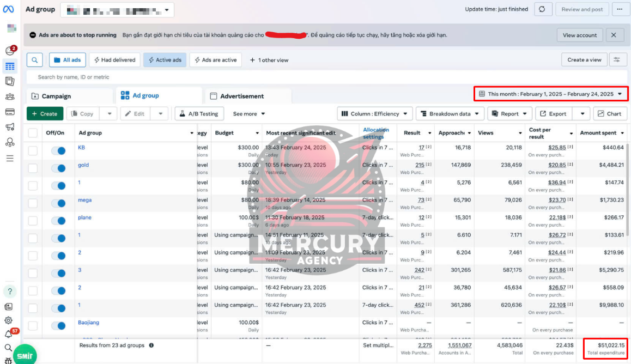
Task: Open the SMIT green chat bubble
Action: pyautogui.click(x=25, y=355)
